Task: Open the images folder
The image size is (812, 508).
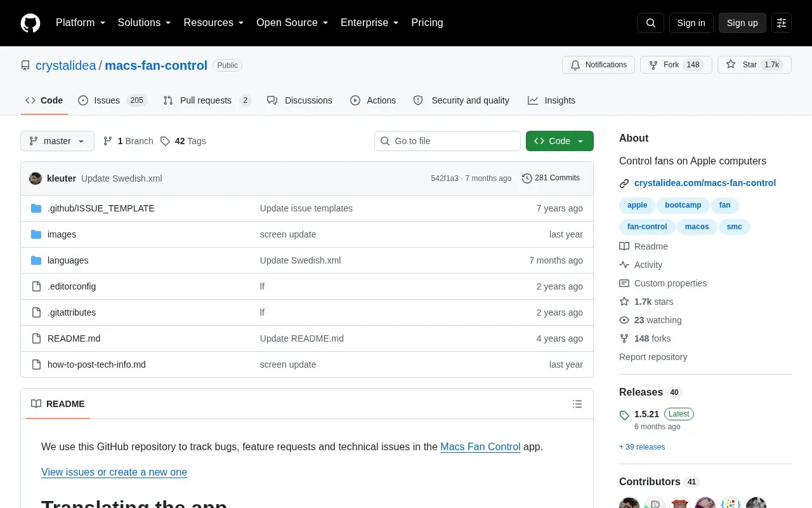Action: point(62,234)
